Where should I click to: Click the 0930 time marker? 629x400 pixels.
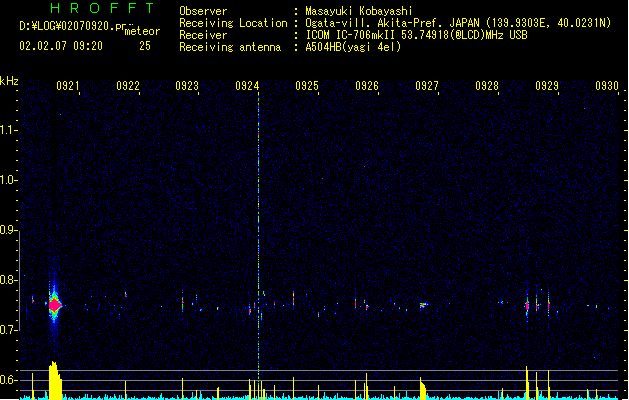607,85
